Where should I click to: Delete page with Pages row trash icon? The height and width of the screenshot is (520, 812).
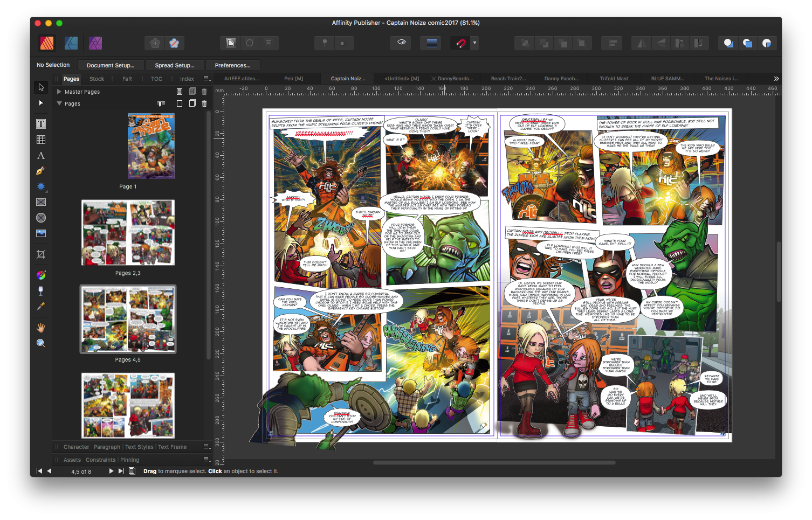tap(204, 103)
